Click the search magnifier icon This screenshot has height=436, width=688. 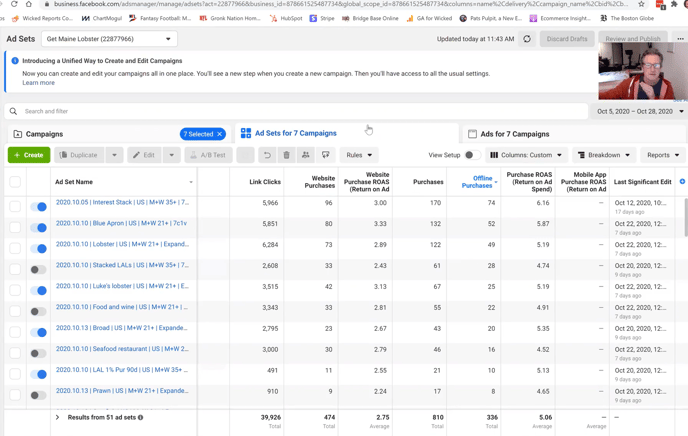coord(14,111)
